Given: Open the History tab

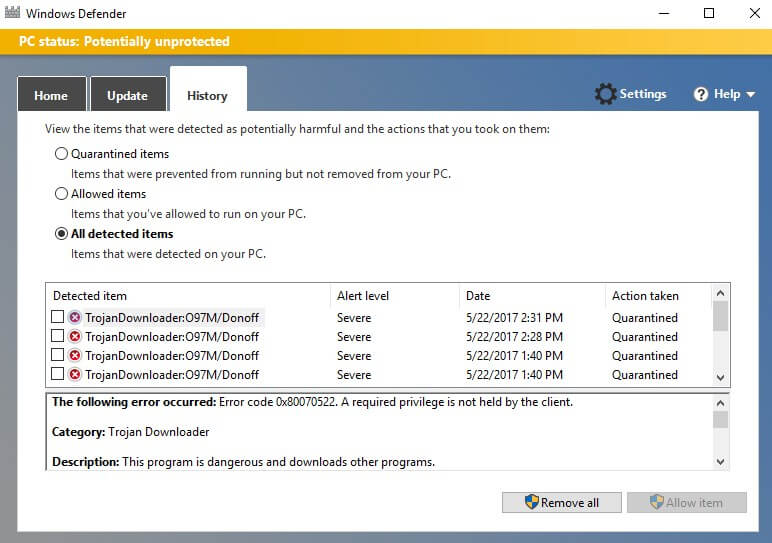Looking at the screenshot, I should coord(208,91).
